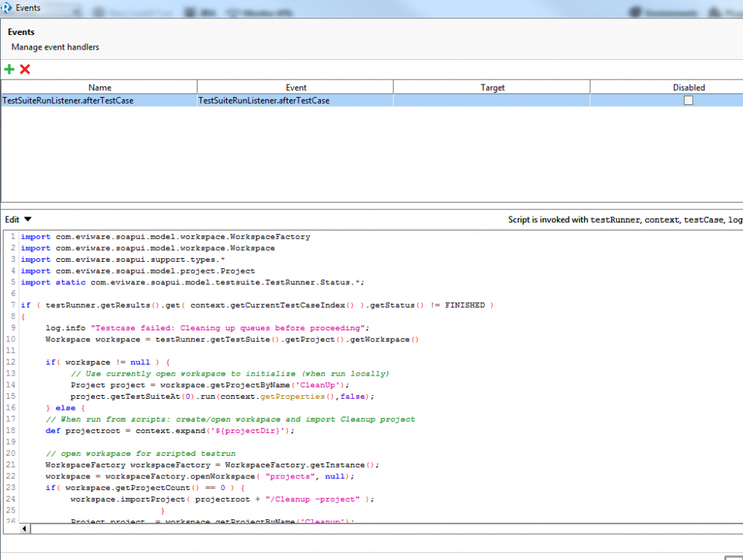
Task: Open the Edit dropdown menu arrow
Action: pos(28,219)
